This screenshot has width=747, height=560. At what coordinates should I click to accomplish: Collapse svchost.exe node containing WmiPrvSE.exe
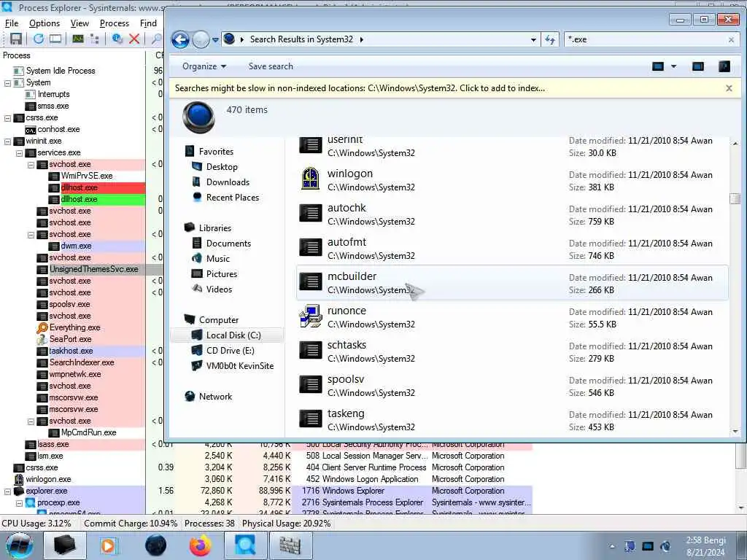pyautogui.click(x=31, y=165)
